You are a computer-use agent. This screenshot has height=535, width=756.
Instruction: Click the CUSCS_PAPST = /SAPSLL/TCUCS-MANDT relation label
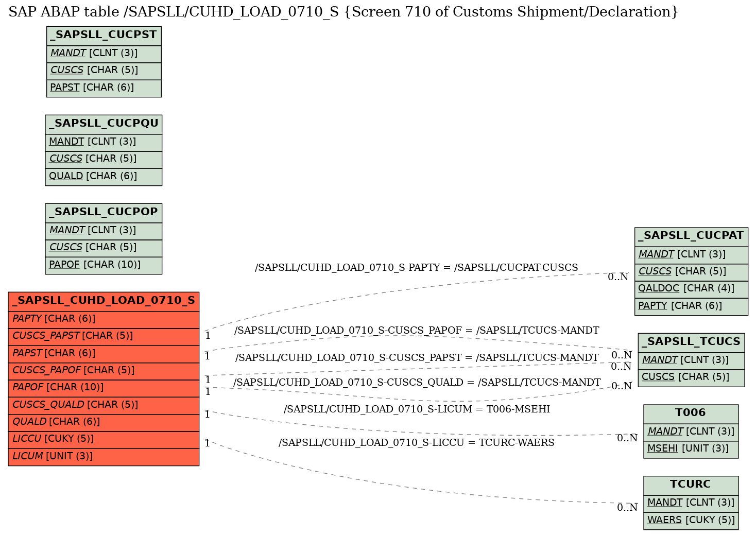(x=417, y=357)
